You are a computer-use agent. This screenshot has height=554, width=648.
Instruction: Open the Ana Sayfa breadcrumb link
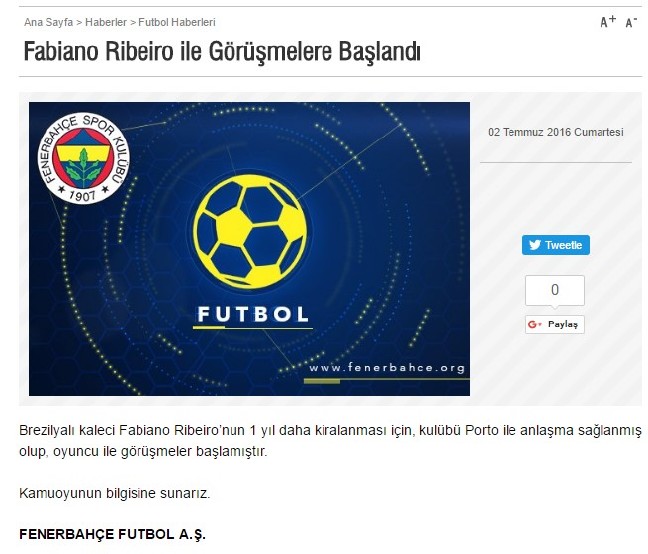click(48, 22)
